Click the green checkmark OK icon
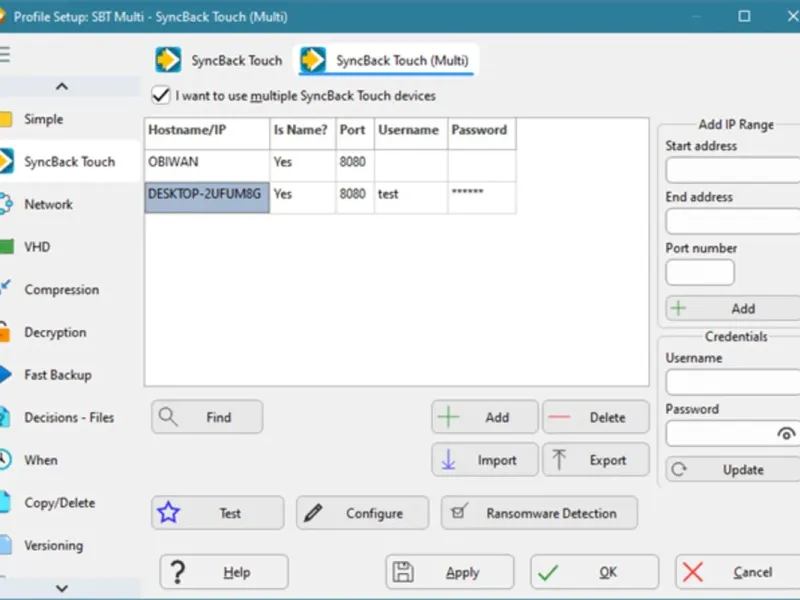Image resolution: width=800 pixels, height=600 pixels. tap(548, 572)
